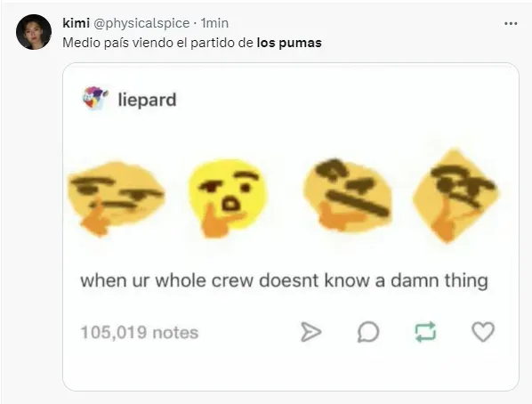This screenshot has width=532, height=404.
Task: Open the liepard username link
Action: tap(147, 100)
